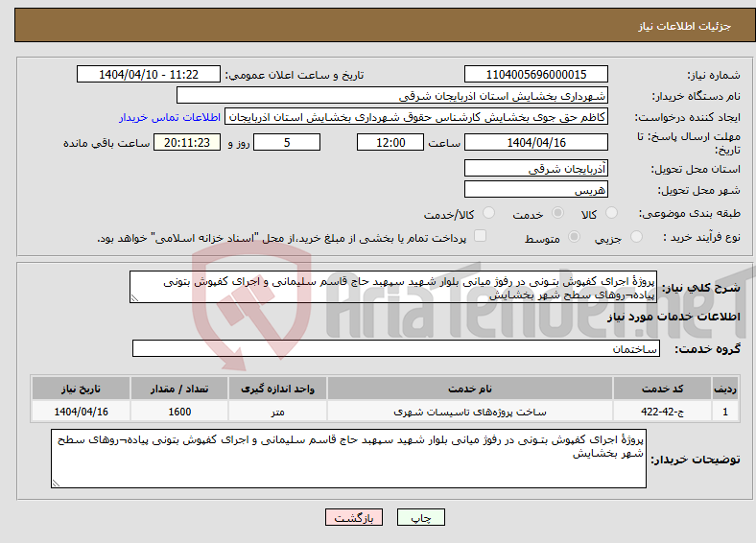
Task: Click the ردیف column header
Action: 725,389
